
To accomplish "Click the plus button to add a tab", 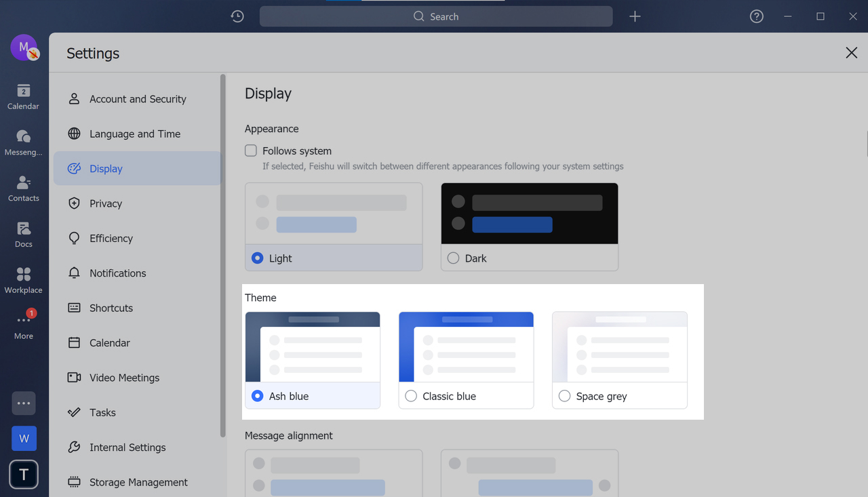I will [635, 16].
